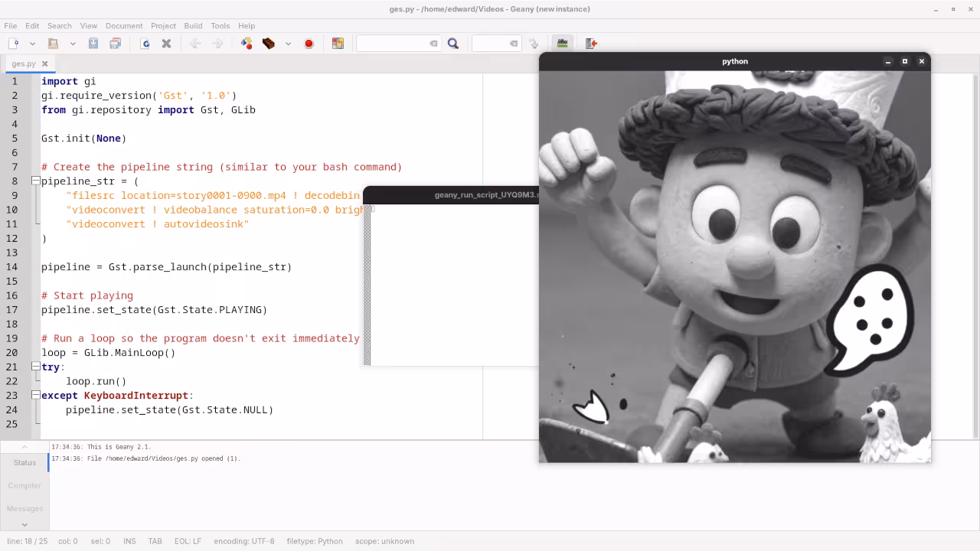
Task: Run ges.py with the red Execute icon
Action: (309, 44)
